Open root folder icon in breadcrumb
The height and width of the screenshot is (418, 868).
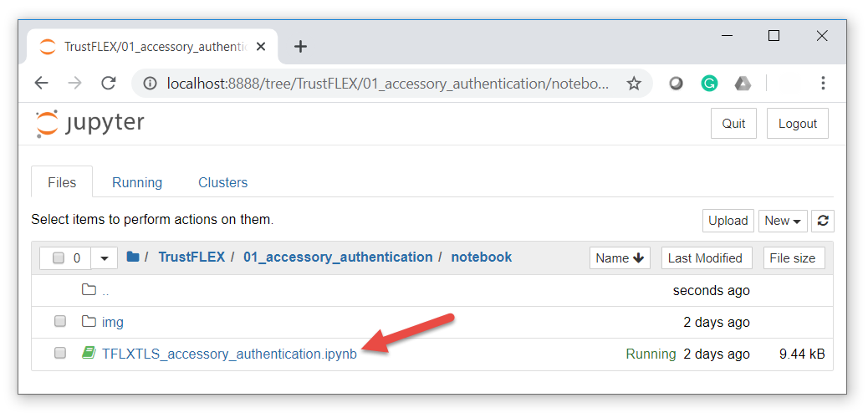133,257
